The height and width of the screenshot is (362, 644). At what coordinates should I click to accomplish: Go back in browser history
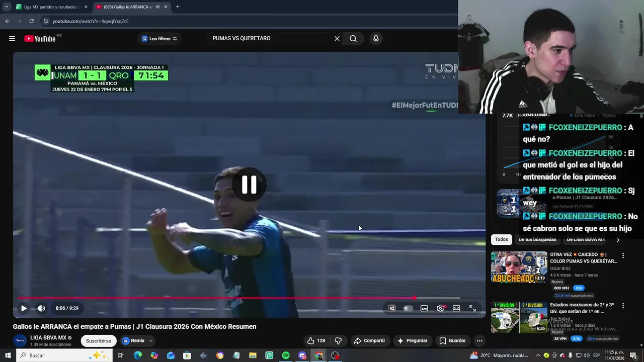[x=7, y=21]
